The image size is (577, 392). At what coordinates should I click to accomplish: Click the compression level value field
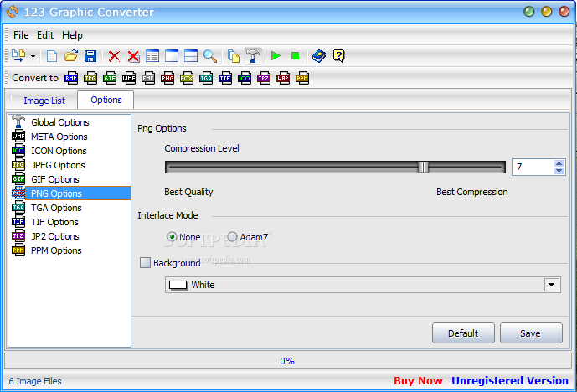click(x=533, y=168)
